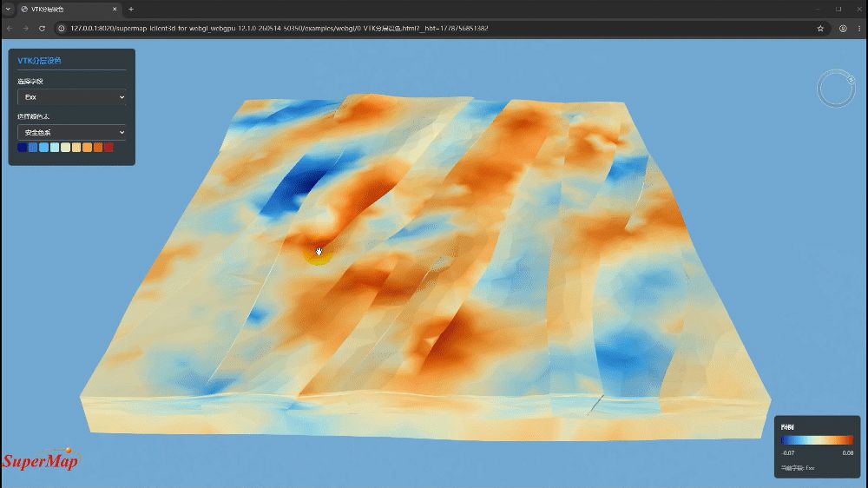Click the dark orange color swatch
The image size is (868, 488).
(x=98, y=148)
